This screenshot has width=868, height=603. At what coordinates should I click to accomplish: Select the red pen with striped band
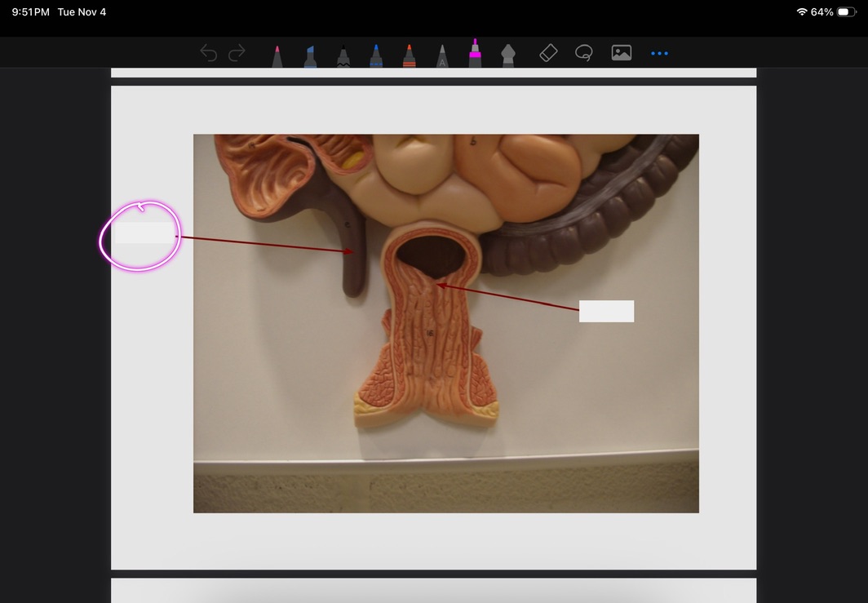tap(409, 56)
